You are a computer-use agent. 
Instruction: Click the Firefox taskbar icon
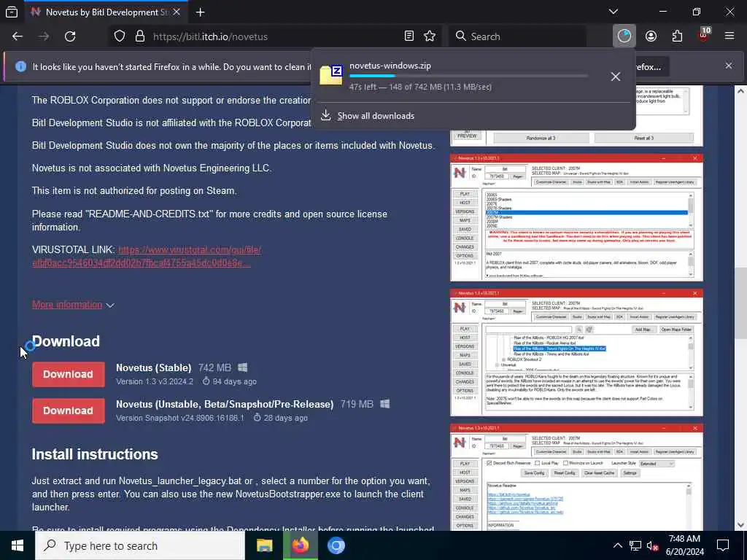(300, 545)
